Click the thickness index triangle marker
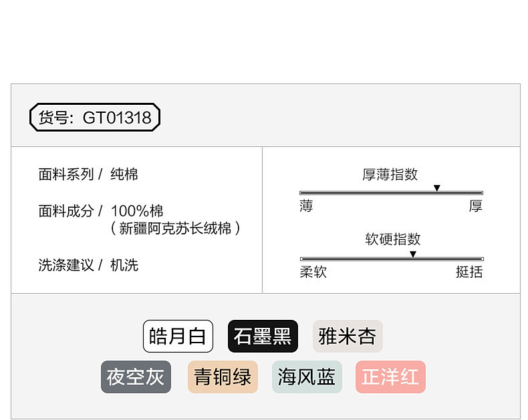The image size is (528, 420). 437,188
